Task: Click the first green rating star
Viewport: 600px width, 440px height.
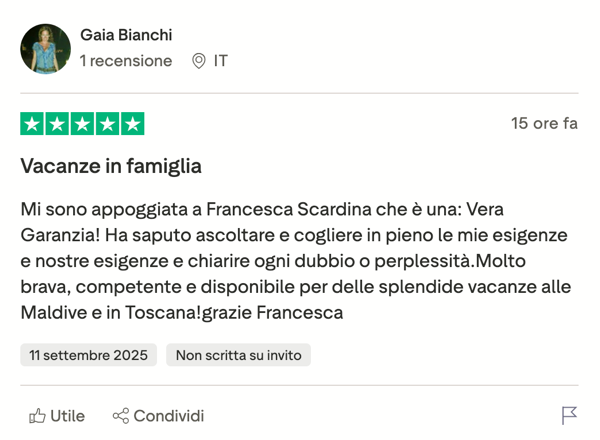Action: click(32, 124)
